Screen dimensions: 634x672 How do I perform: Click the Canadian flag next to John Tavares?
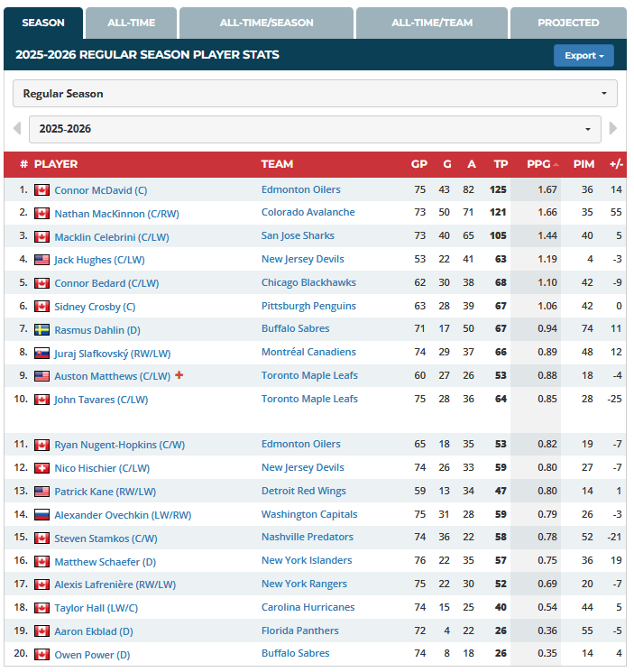[x=41, y=400]
